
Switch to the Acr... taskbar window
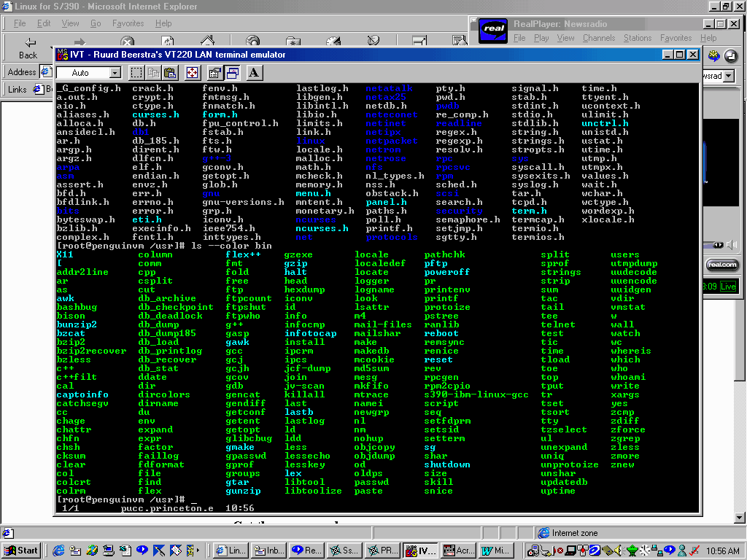[458, 551]
